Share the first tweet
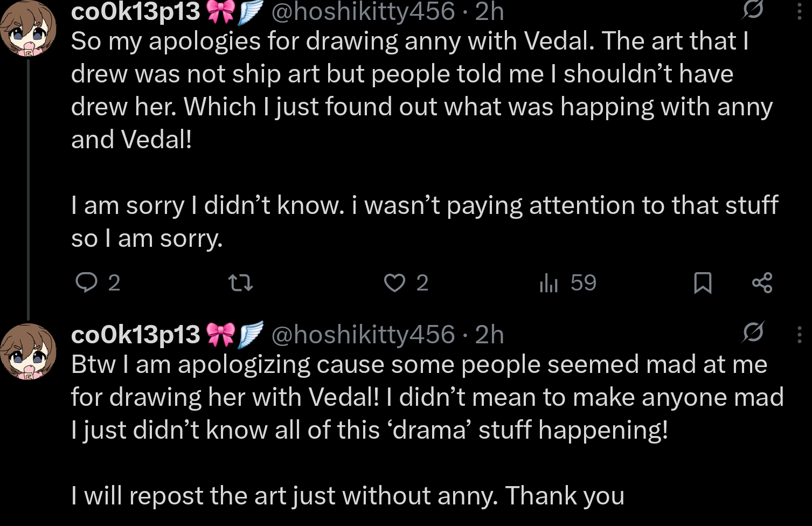This screenshot has height=526, width=812. coord(761,282)
